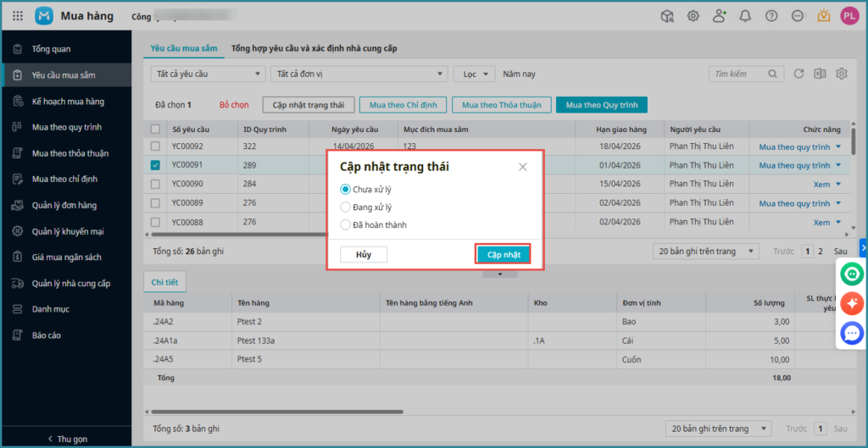The width and height of the screenshot is (868, 448).
Task: Click the Mua hàng app logo
Action: tap(44, 16)
